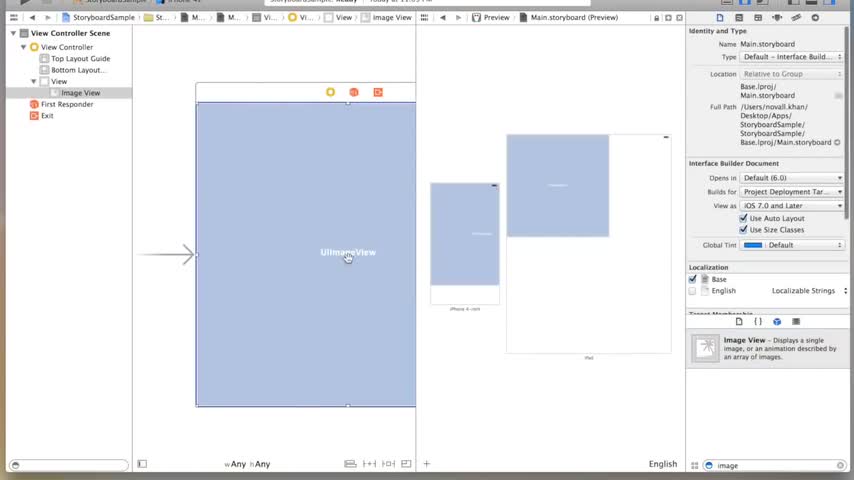Collapse View Controller Scene disclosure triangle
This screenshot has width=854, height=480.
pyautogui.click(x=13, y=33)
